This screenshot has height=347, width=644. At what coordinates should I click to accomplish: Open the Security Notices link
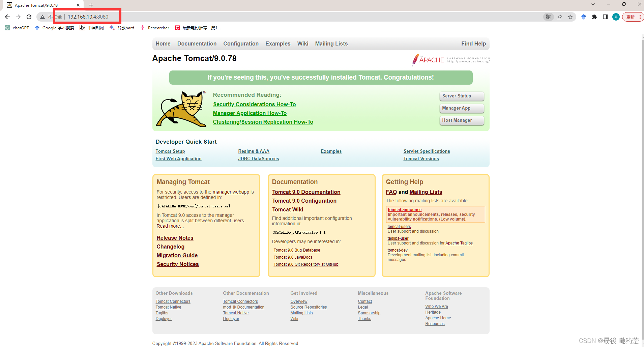tap(178, 264)
